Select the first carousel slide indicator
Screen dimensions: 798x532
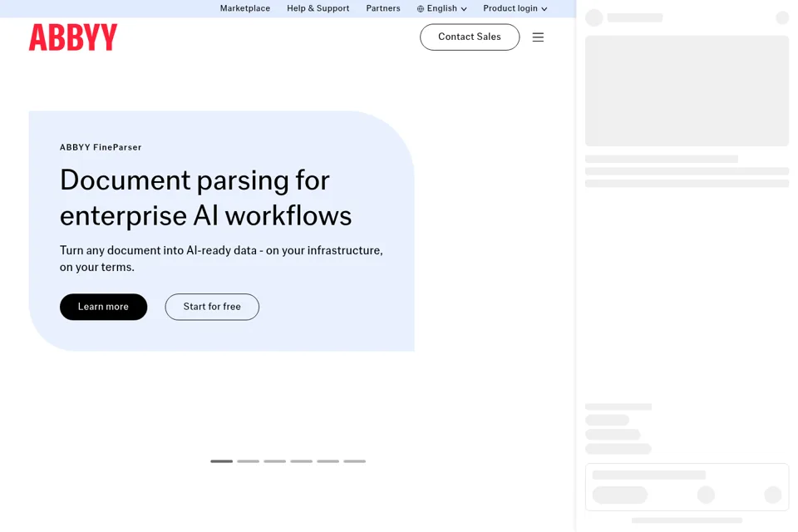point(222,461)
